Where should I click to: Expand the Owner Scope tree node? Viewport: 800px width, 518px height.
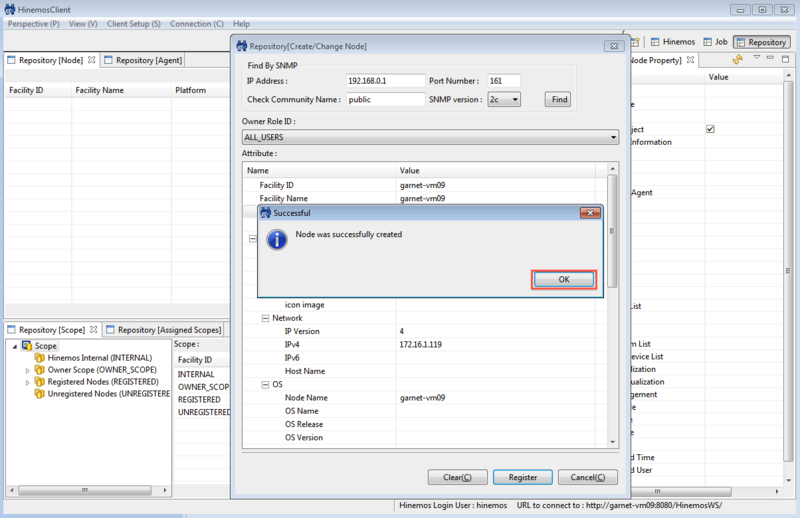(x=28, y=371)
